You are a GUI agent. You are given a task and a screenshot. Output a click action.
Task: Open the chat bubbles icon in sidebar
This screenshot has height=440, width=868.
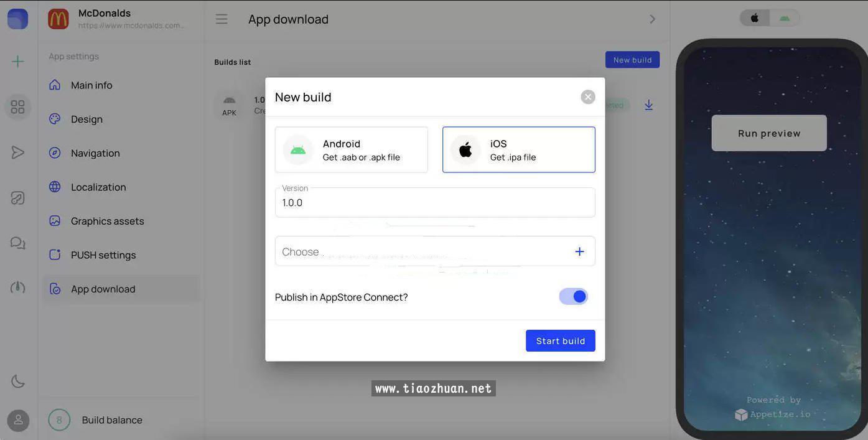[x=18, y=243]
